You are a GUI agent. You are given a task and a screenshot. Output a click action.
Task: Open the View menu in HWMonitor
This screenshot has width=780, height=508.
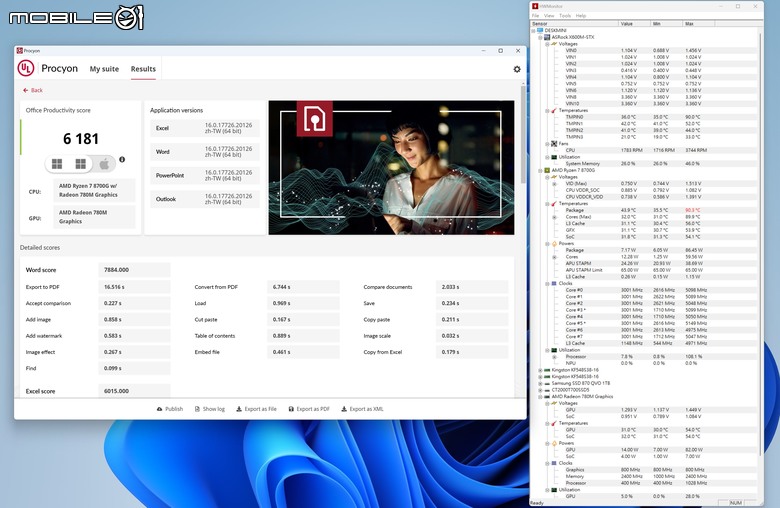[x=549, y=16]
